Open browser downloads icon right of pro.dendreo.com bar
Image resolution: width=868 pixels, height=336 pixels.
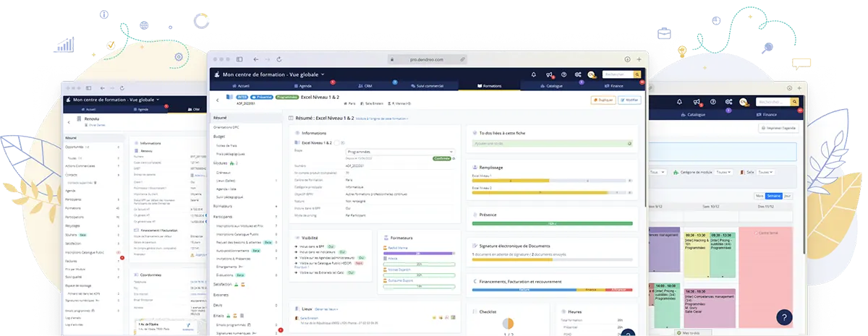(627, 59)
